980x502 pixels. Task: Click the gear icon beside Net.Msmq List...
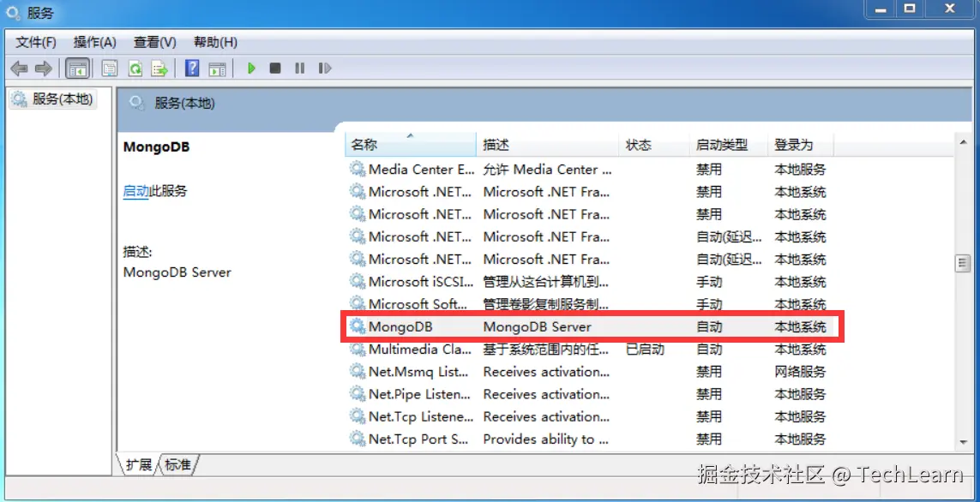358,372
